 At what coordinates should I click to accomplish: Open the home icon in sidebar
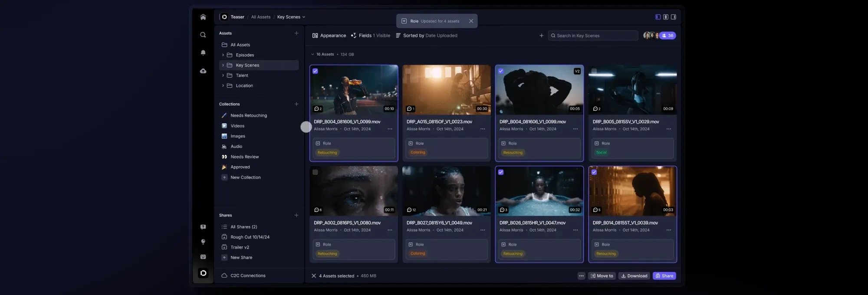(x=203, y=17)
